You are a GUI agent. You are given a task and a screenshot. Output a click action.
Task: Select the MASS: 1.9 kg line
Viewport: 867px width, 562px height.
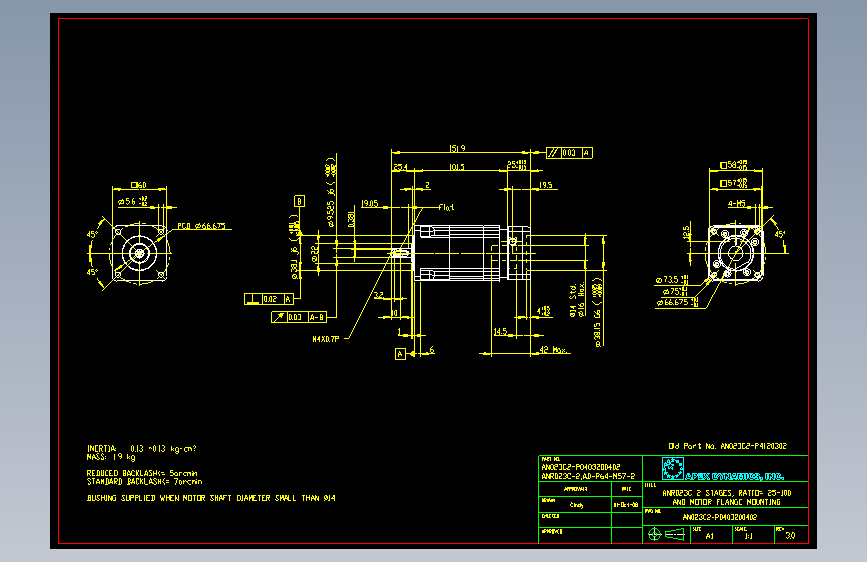coord(111,457)
